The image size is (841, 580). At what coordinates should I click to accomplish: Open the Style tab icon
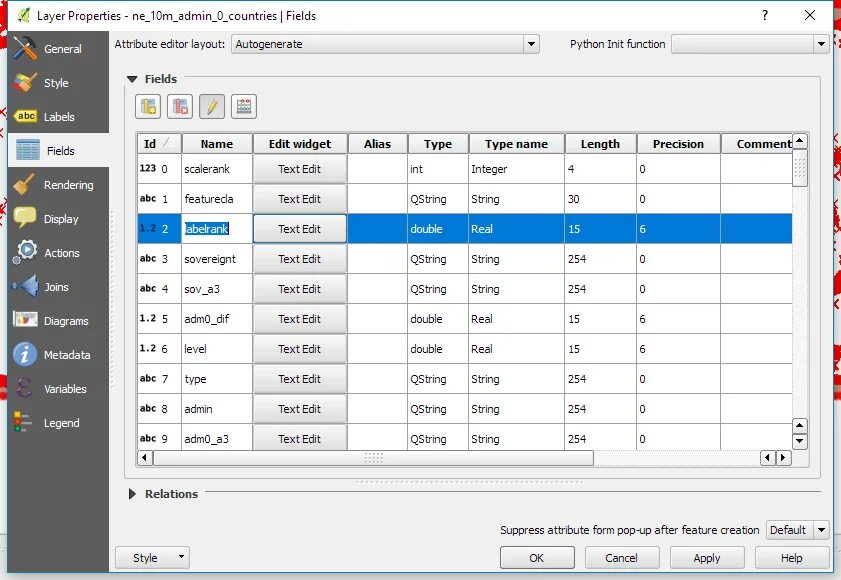click(25, 83)
